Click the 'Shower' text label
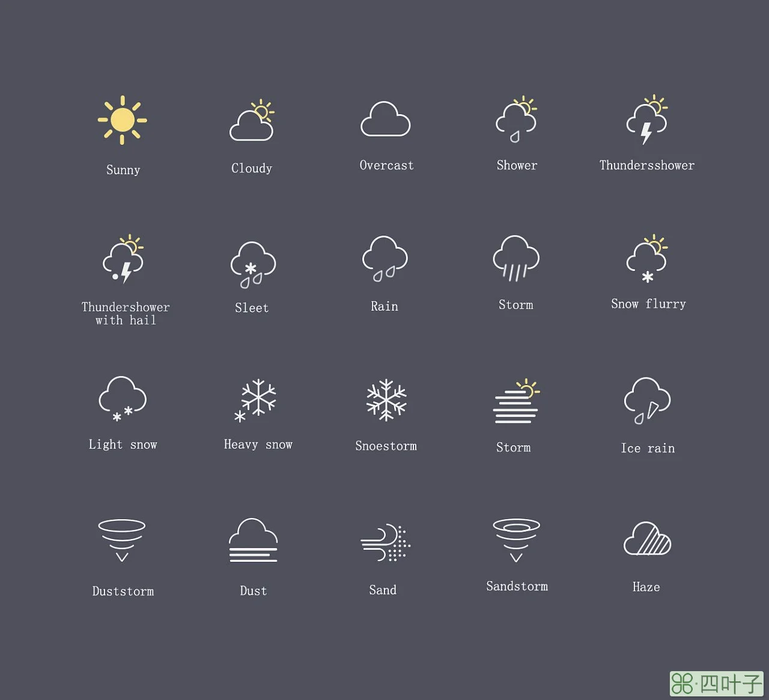This screenshot has width=769, height=700. point(517,165)
